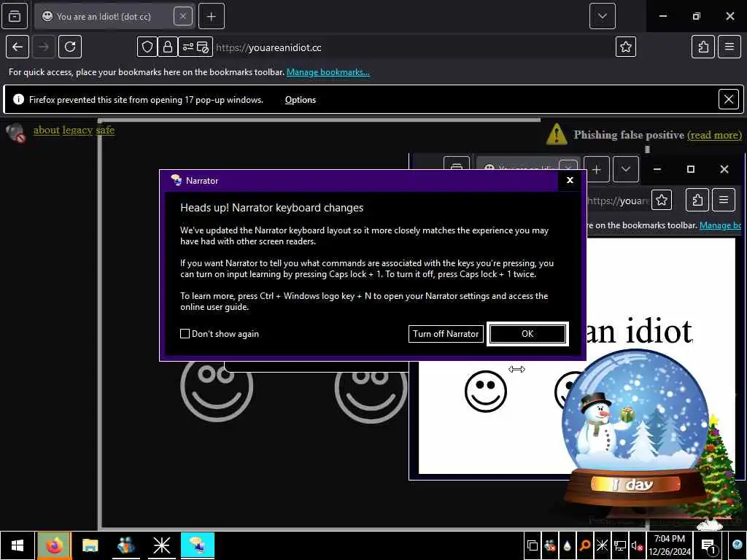Click the URL field in pop-up window
Viewport: 747px width, 560px height.
point(617,201)
